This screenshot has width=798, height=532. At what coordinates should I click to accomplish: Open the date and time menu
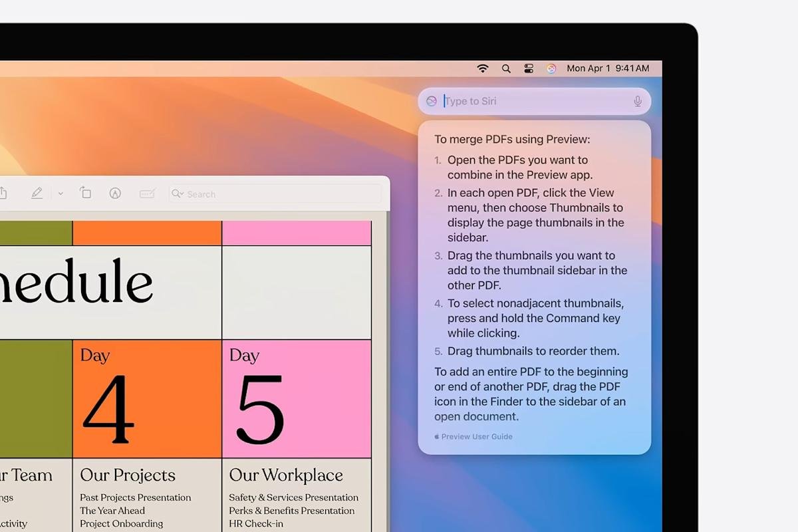607,68
